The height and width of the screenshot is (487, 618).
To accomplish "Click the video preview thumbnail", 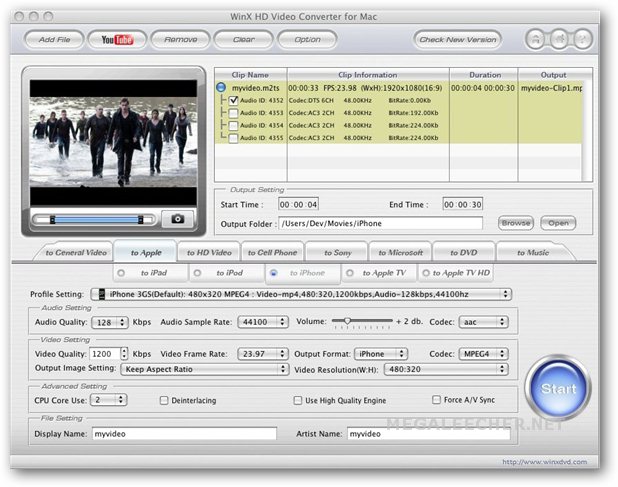I will [x=114, y=143].
